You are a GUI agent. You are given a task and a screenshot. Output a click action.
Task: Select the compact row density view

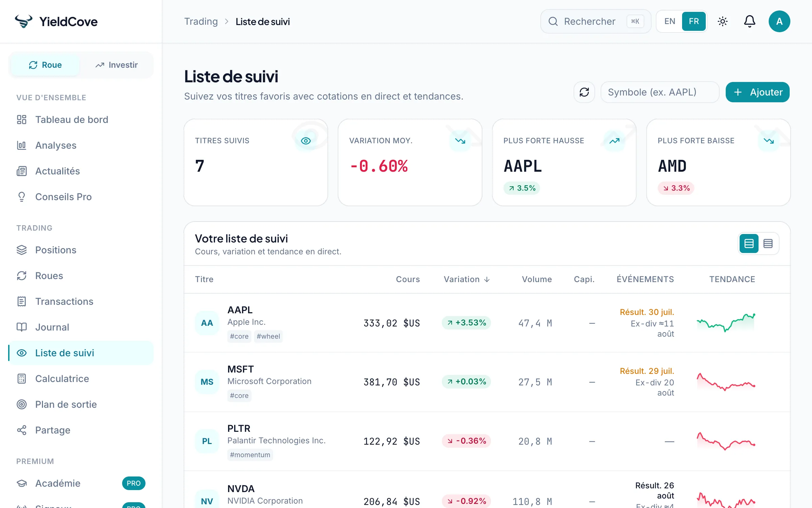[x=768, y=244]
